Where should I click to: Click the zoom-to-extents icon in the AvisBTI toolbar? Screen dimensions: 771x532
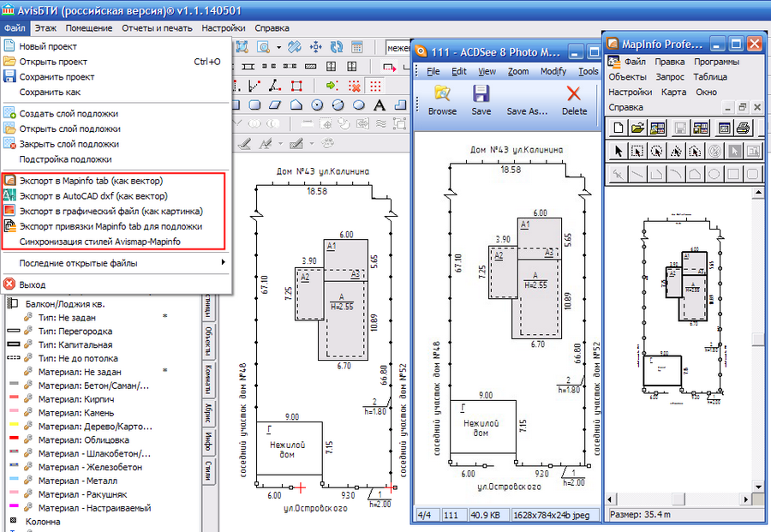[x=242, y=47]
